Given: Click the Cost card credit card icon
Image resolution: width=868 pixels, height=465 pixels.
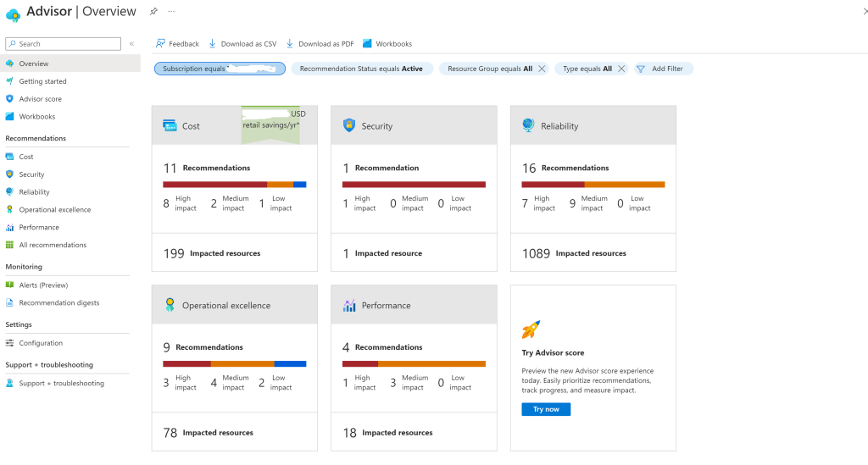Looking at the screenshot, I should 170,125.
